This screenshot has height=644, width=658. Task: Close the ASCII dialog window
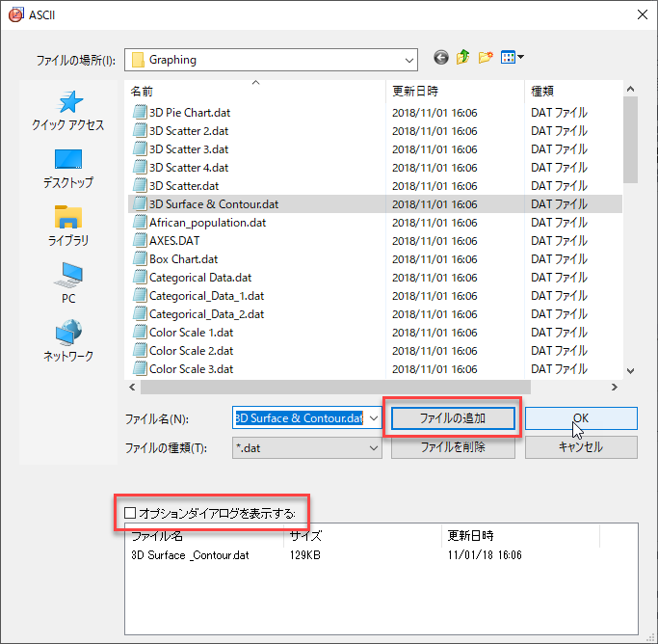[642, 14]
